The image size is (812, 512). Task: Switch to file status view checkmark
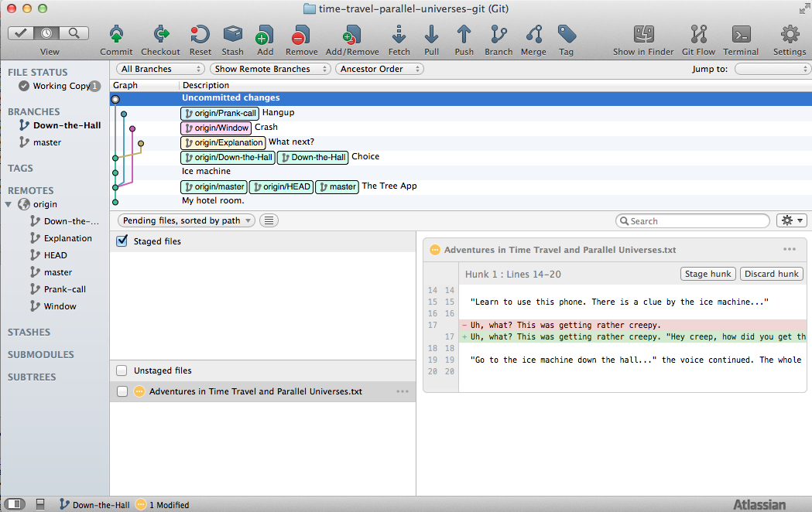pyautogui.click(x=21, y=33)
